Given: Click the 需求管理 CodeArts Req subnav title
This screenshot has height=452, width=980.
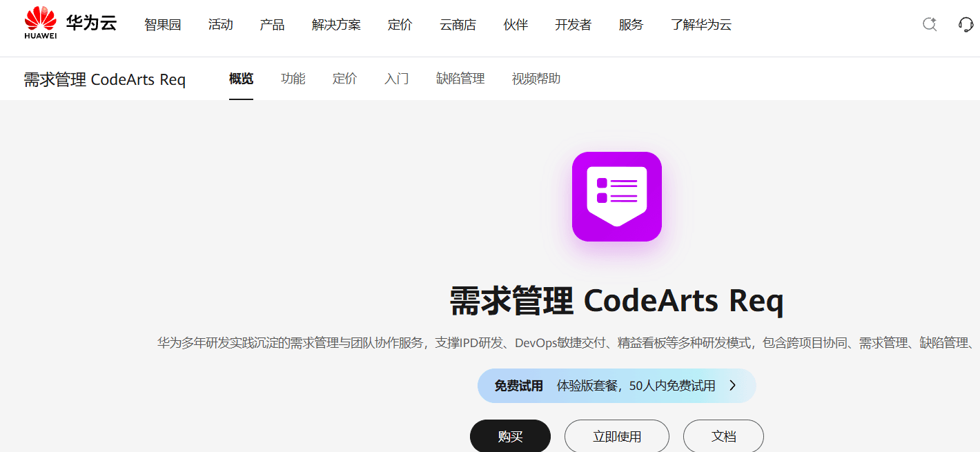Looking at the screenshot, I should 105,79.
